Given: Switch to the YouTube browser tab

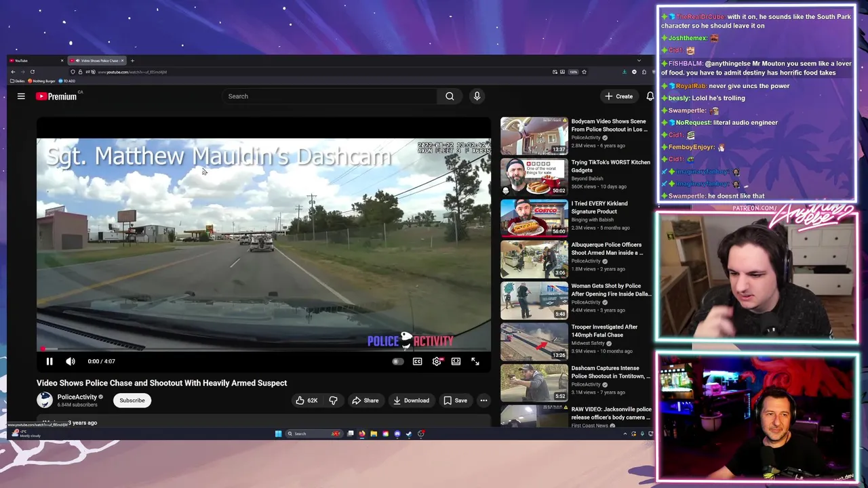Looking at the screenshot, I should click(37, 61).
